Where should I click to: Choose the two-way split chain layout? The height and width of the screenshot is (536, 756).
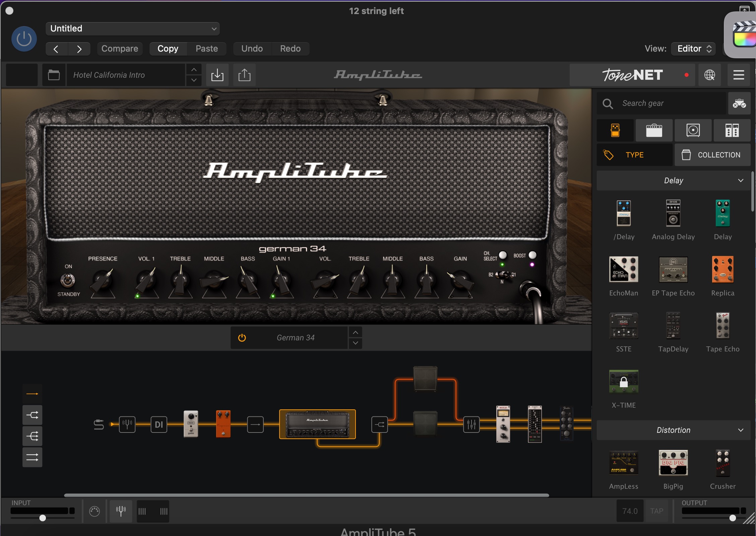(32, 415)
